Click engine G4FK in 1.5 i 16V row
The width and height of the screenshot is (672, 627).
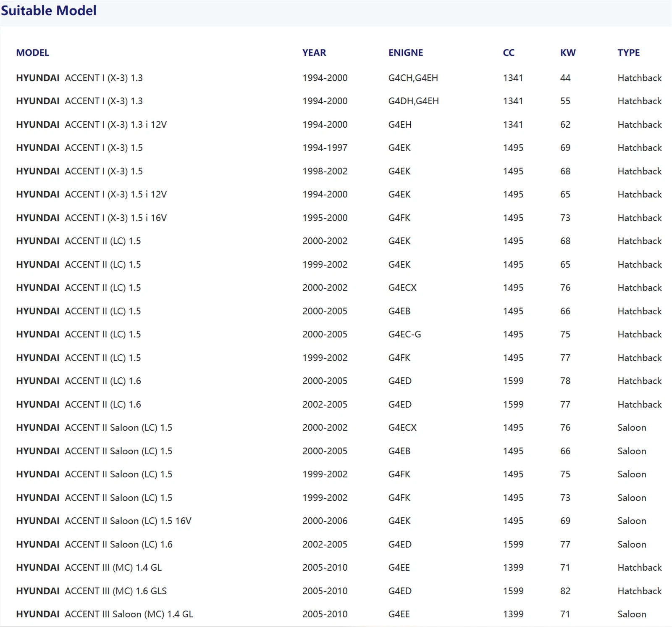[x=399, y=218]
